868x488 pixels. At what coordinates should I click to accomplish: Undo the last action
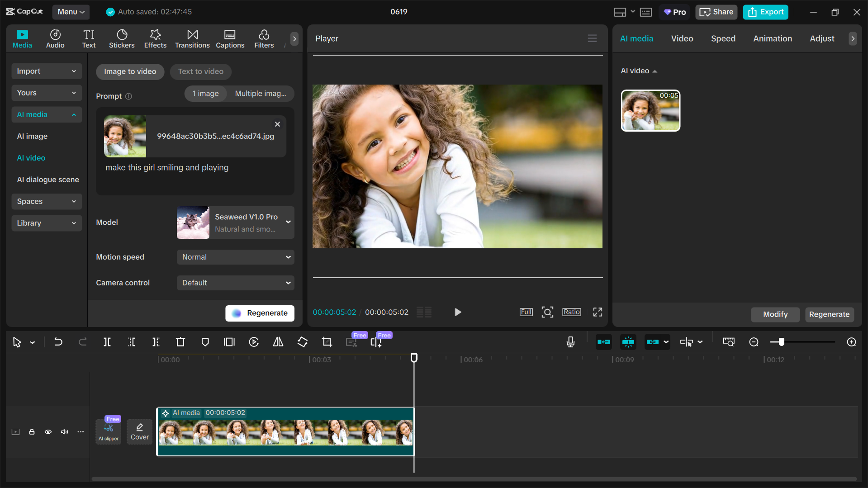(58, 342)
